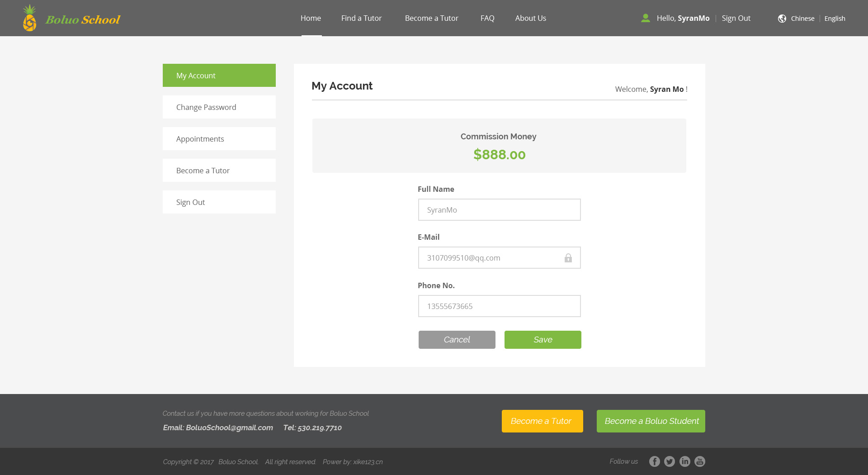Open the Facebook page from footer
Screen dimensions: 868x475
[x=654, y=461]
